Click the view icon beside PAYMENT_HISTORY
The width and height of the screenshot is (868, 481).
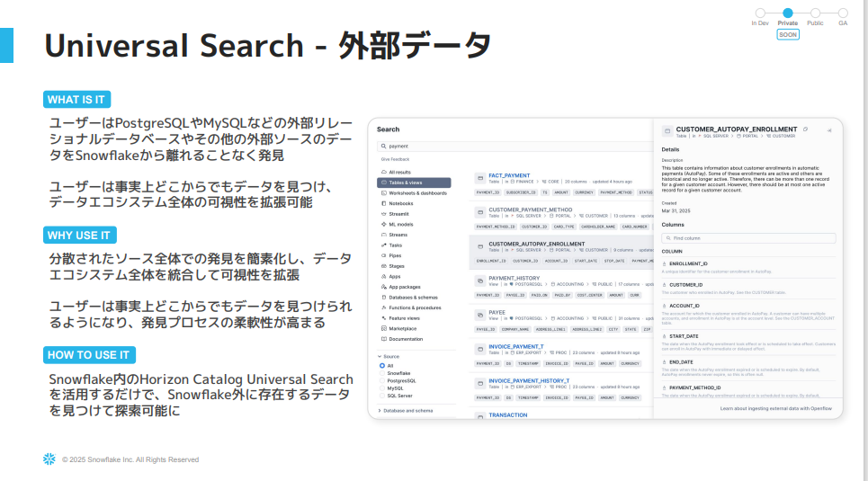[480, 281]
